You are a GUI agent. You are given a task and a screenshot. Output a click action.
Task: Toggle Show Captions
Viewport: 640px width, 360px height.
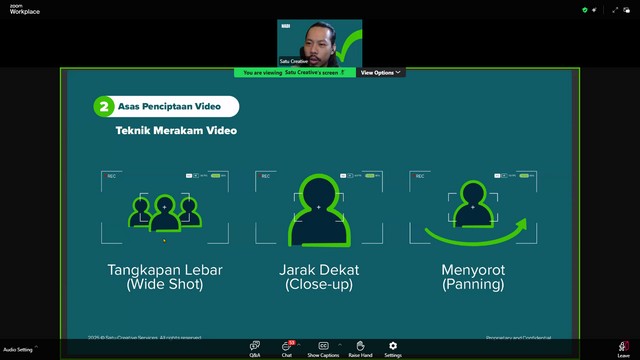coord(323,349)
